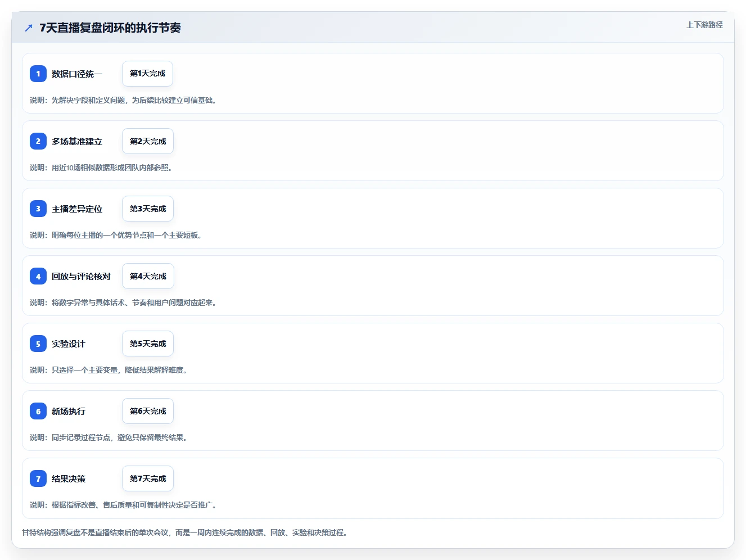
Task: Click the 回放与评论核对 step title
Action: (x=81, y=276)
